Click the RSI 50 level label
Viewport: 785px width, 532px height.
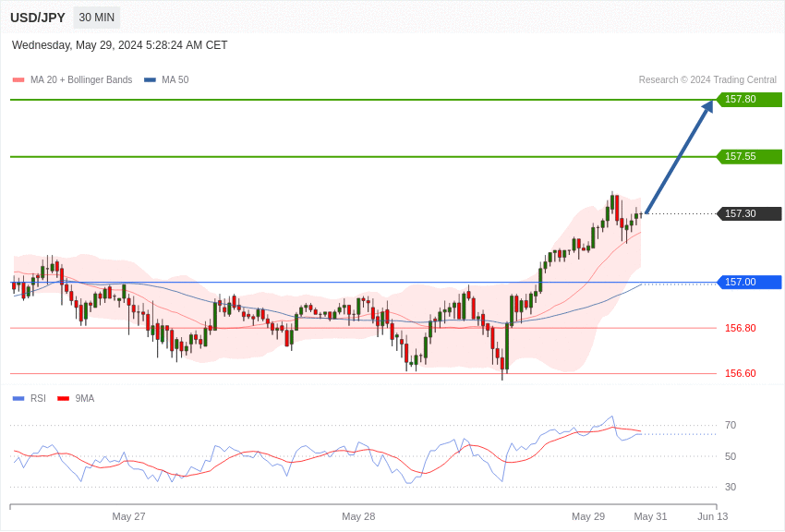coord(731,456)
